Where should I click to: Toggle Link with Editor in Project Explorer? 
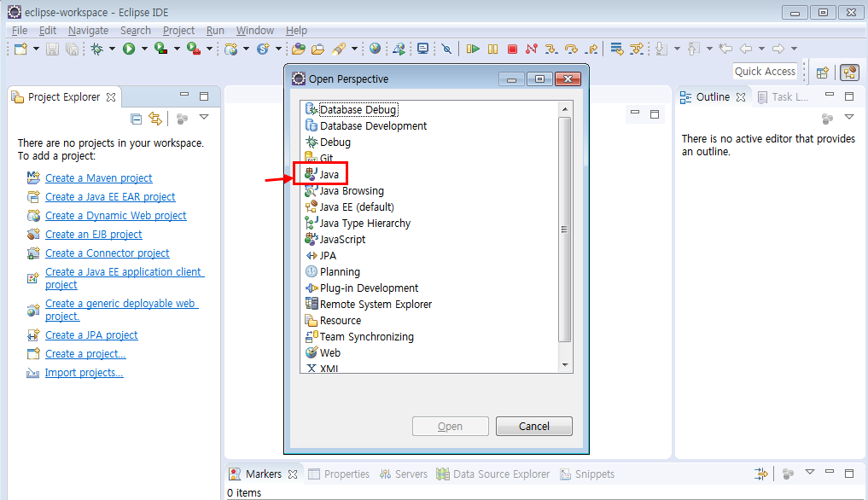pyautogui.click(x=155, y=119)
